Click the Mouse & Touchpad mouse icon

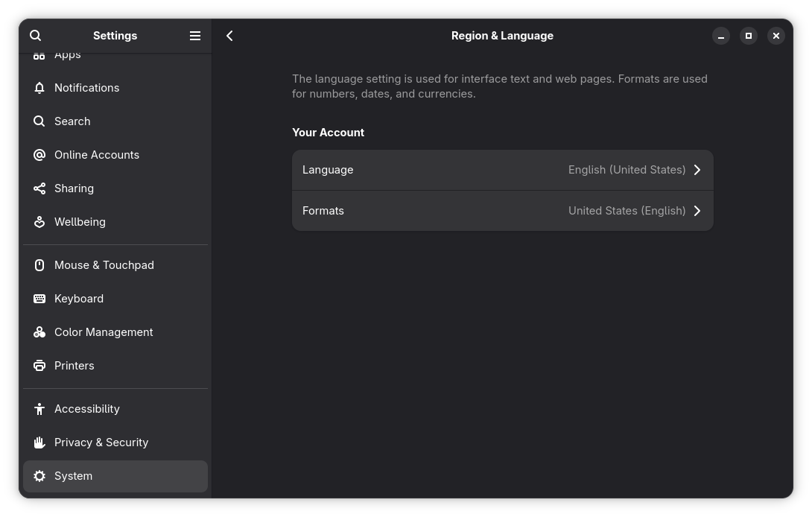[39, 265]
